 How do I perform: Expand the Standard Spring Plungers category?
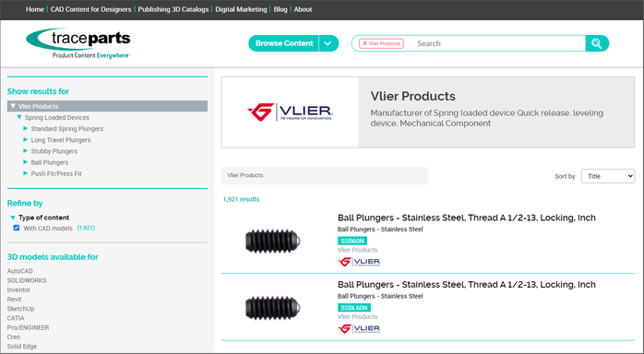(x=26, y=128)
